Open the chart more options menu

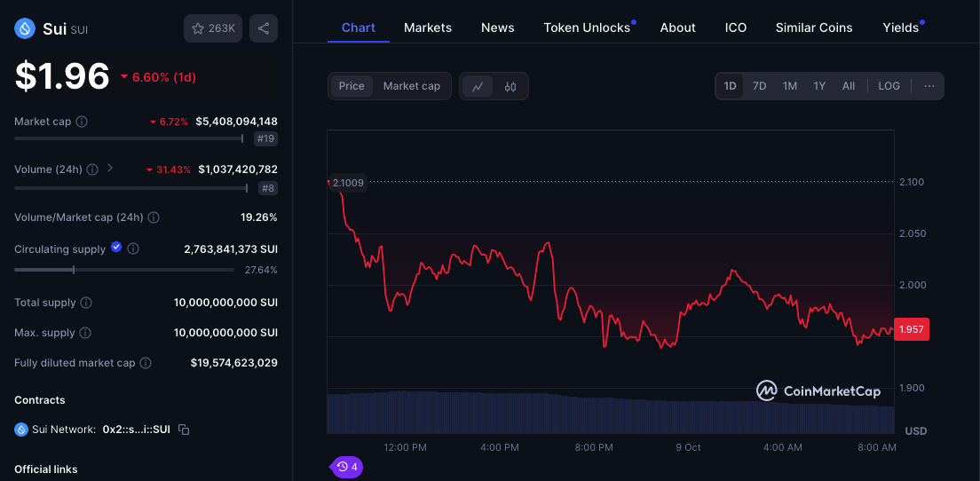(929, 86)
